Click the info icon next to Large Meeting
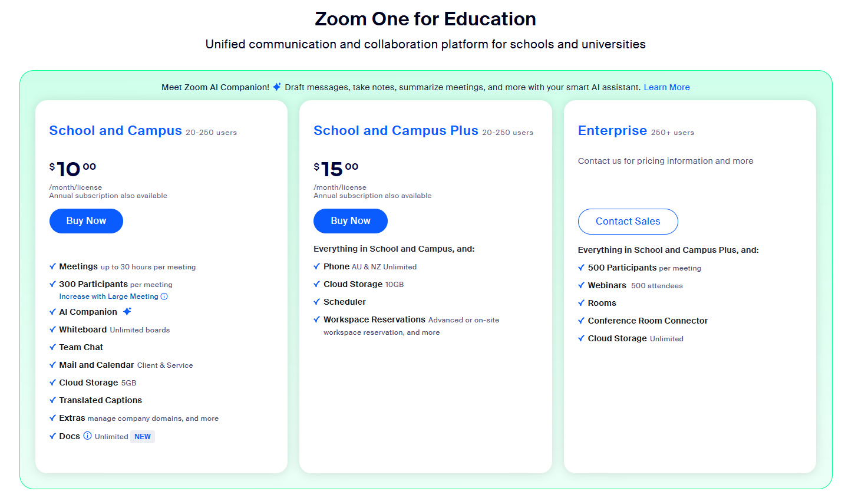868x501 pixels. coord(164,296)
